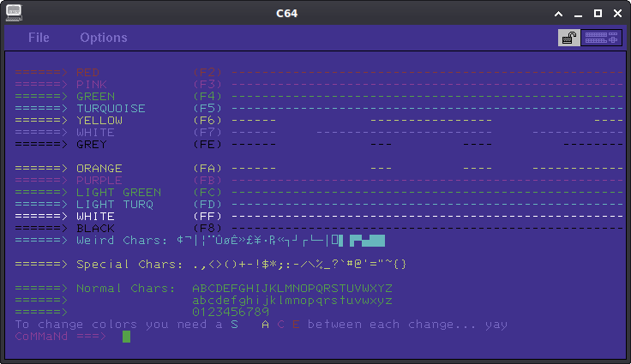Click the BLACK color label

[96, 229]
